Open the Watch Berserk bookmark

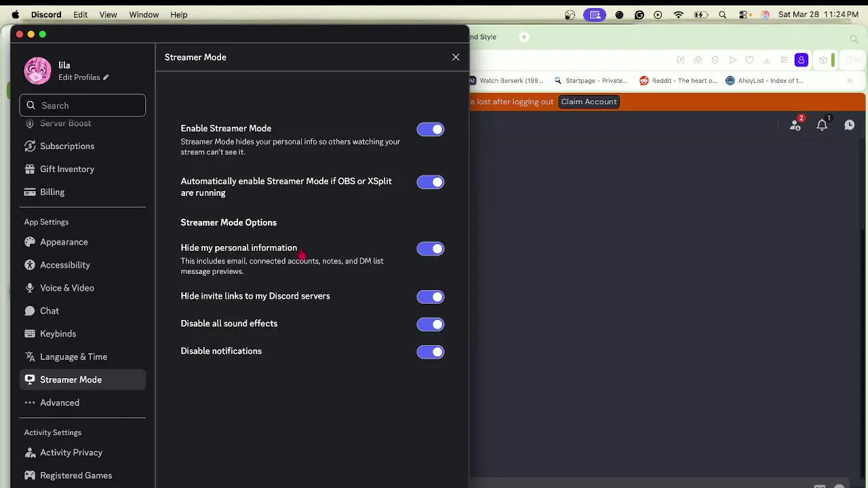(507, 81)
